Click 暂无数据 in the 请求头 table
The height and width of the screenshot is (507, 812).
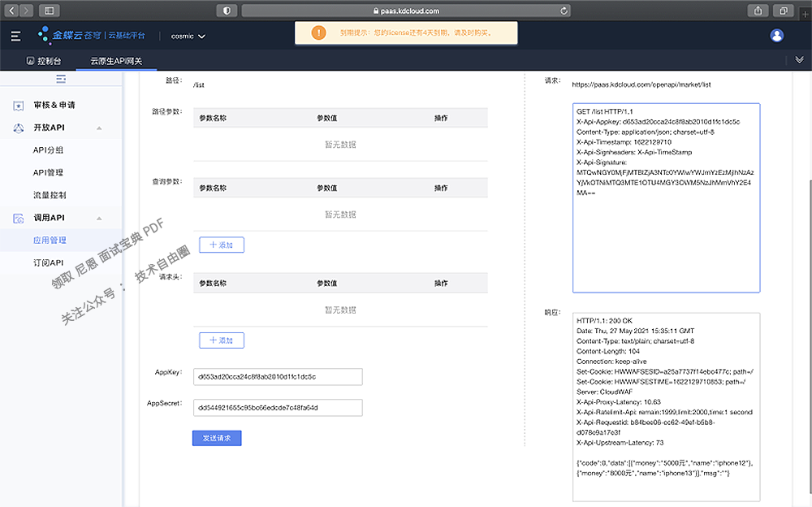pos(340,310)
